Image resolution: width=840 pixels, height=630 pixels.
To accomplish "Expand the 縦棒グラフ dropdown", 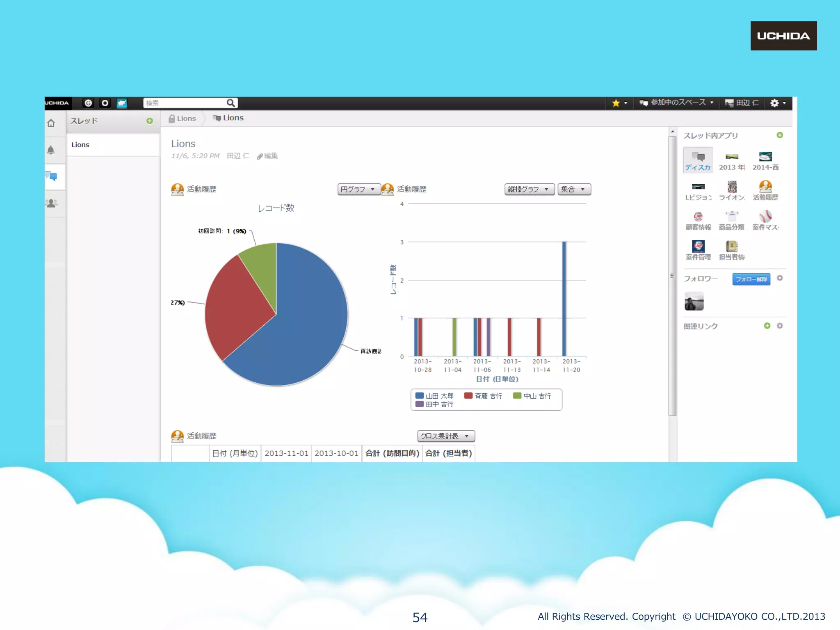I will [529, 189].
